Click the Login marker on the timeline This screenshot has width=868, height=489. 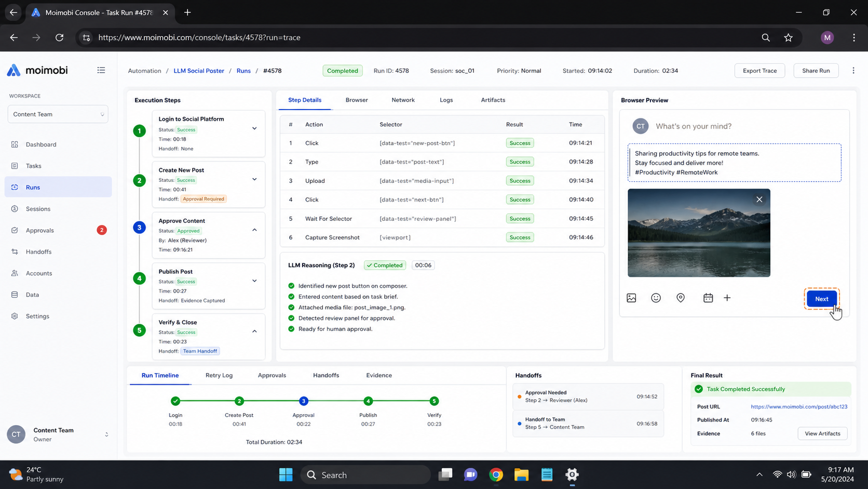175,401
